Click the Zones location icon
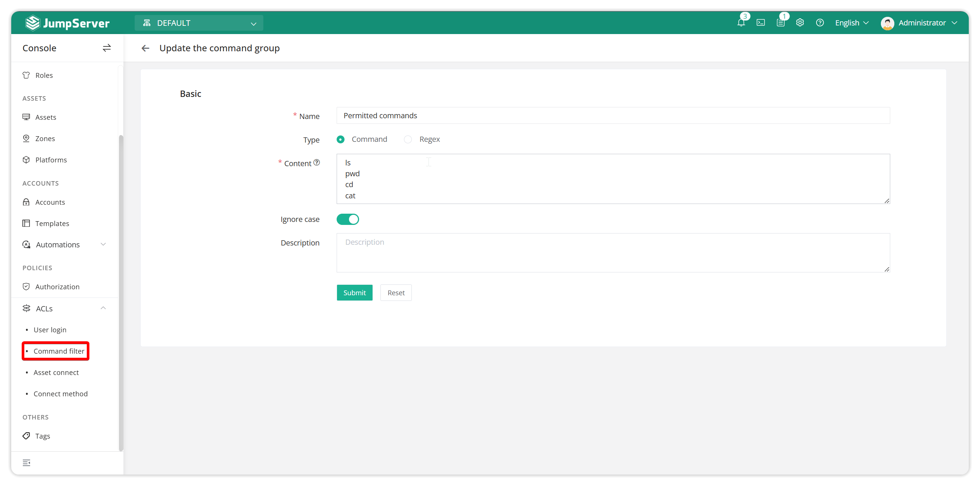Viewport: 980px width, 482px height. [x=26, y=138]
